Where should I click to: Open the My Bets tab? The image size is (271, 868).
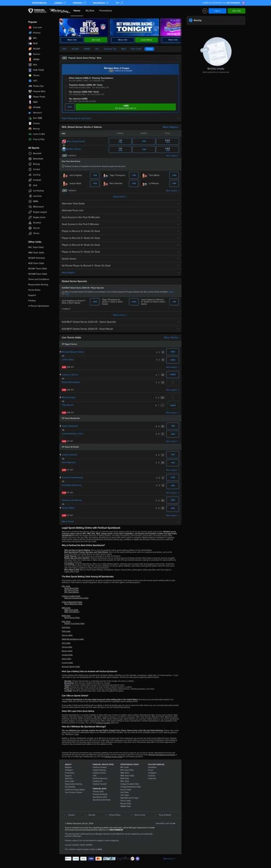[x=89, y=10]
